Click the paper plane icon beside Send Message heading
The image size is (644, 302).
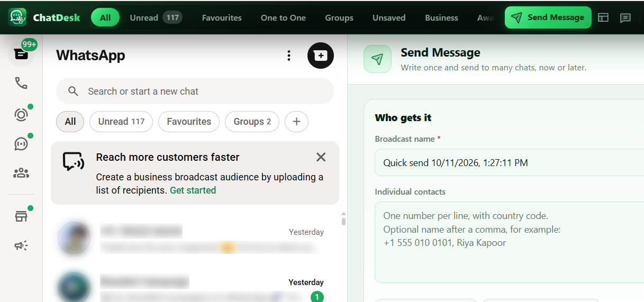[377, 59]
